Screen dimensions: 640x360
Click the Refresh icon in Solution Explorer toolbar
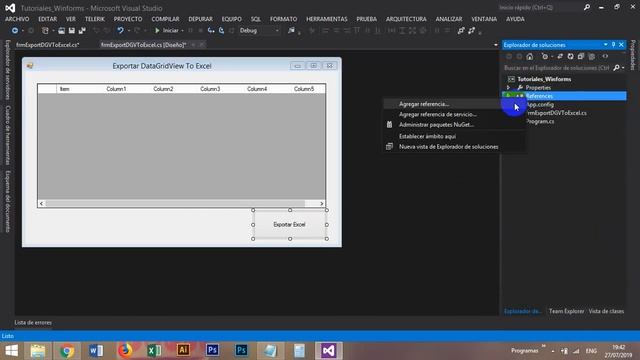click(570, 56)
